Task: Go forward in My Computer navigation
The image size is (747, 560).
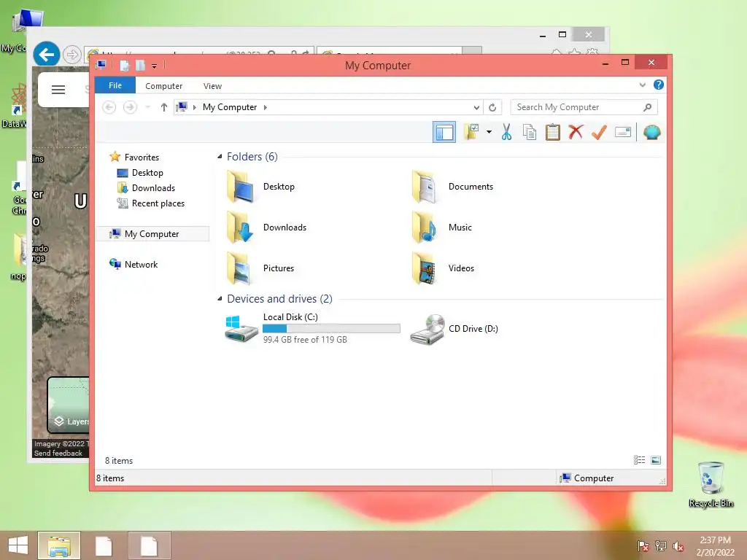Action: [x=130, y=107]
